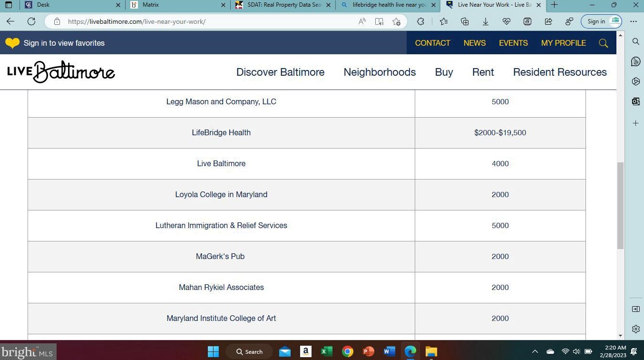Open the Collections panel
The height and width of the screenshot is (360, 644).
point(465,21)
